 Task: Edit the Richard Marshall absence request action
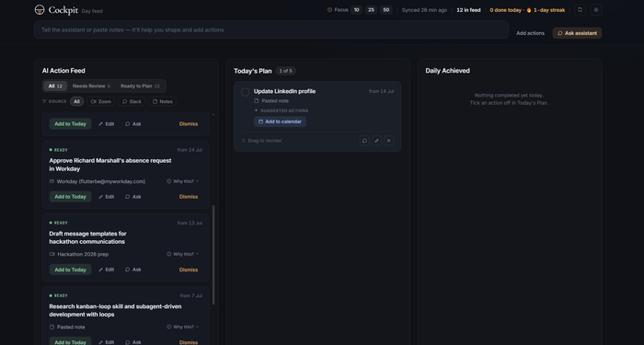pyautogui.click(x=107, y=197)
